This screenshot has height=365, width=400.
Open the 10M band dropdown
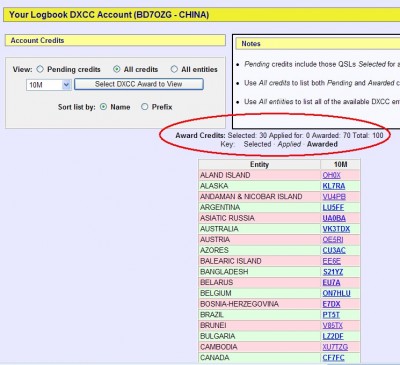[49, 85]
